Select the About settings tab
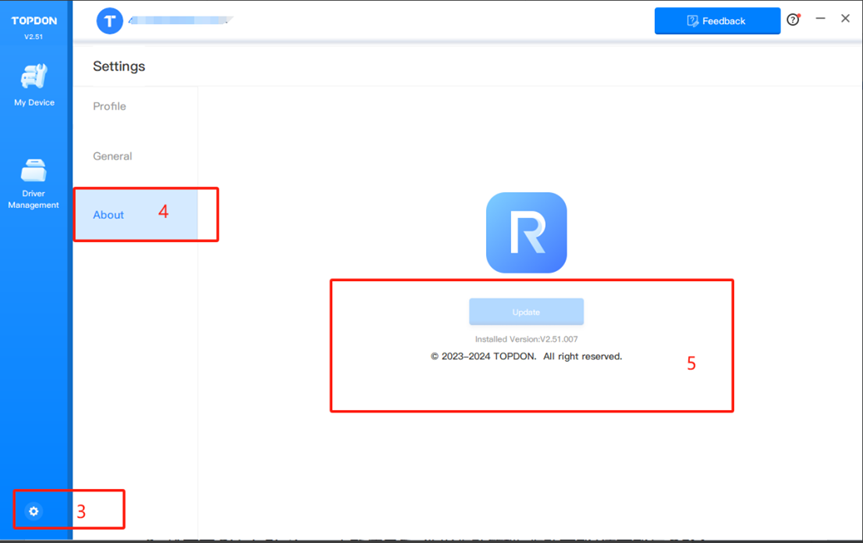Screen dimensions: 863x543 (x=109, y=215)
